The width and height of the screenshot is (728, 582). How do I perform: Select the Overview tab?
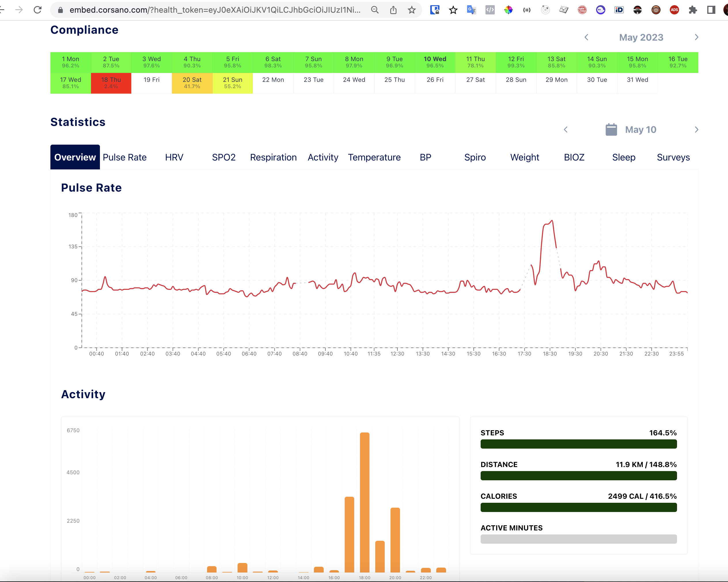(x=75, y=157)
